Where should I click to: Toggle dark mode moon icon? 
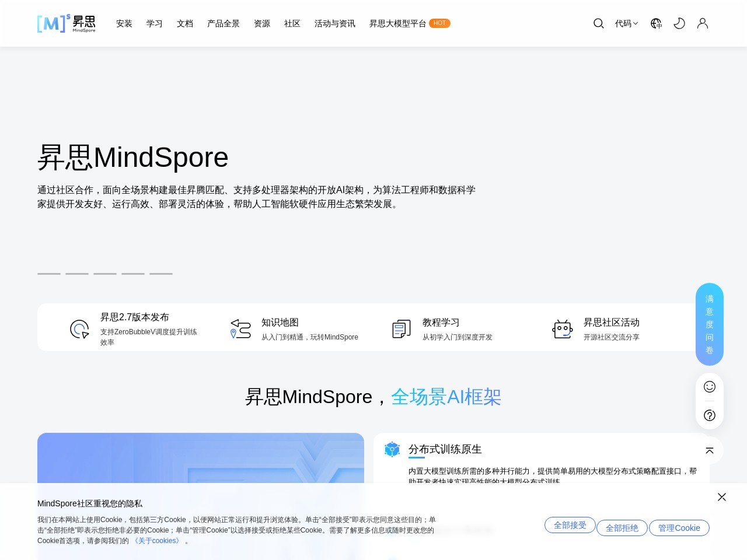pyautogui.click(x=679, y=23)
